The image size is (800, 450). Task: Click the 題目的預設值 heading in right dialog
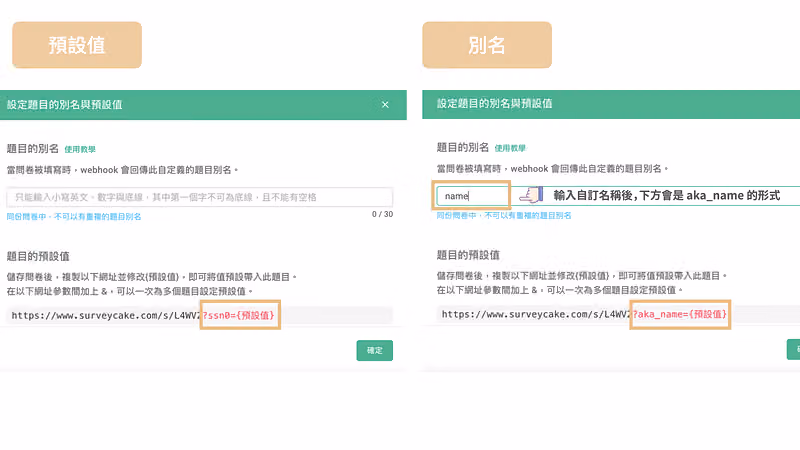pos(468,255)
